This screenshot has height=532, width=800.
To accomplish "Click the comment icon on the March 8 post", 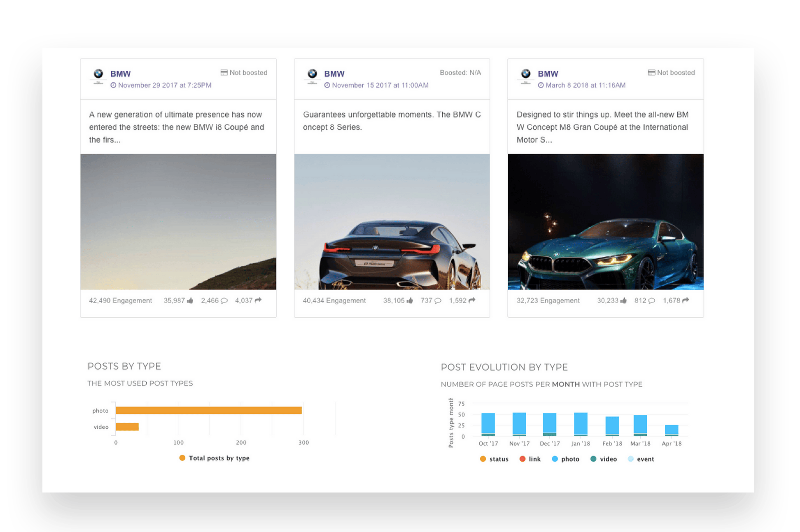I will [652, 300].
